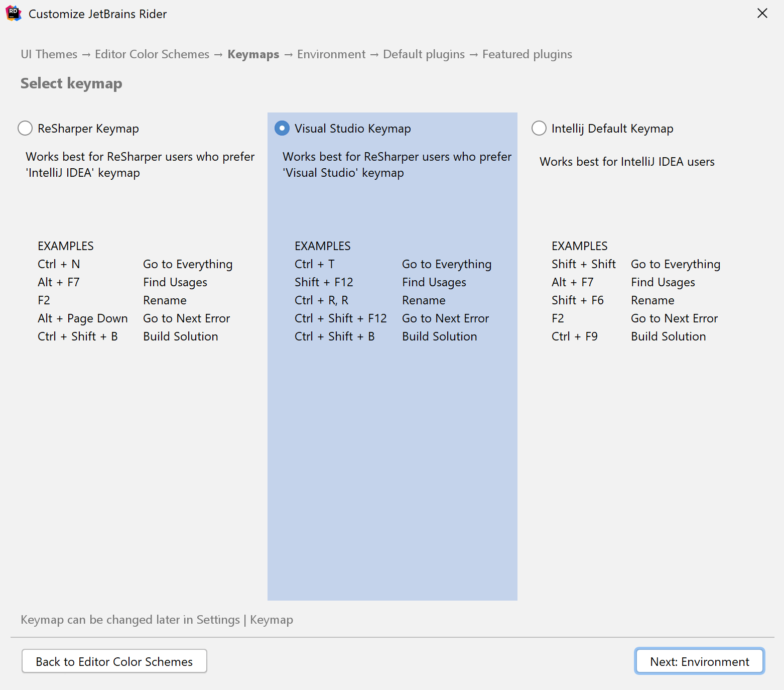Jump to the Environment step
Screen dimensions: 784x690
[x=331, y=54]
